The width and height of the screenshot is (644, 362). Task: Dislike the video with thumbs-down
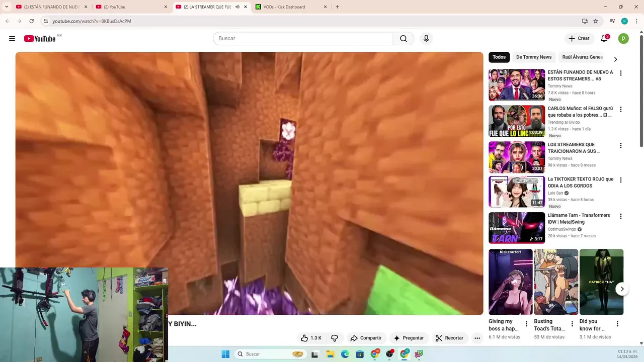335,338
